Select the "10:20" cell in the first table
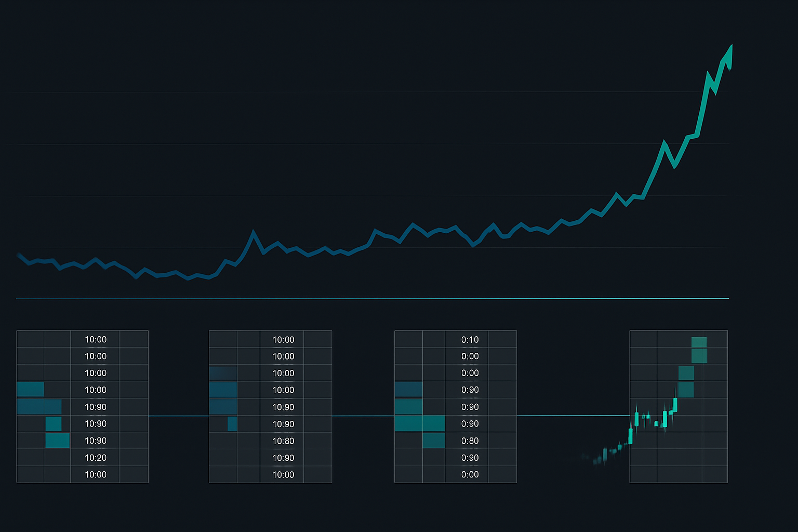Image resolution: width=798 pixels, height=532 pixels. pyautogui.click(x=96, y=458)
